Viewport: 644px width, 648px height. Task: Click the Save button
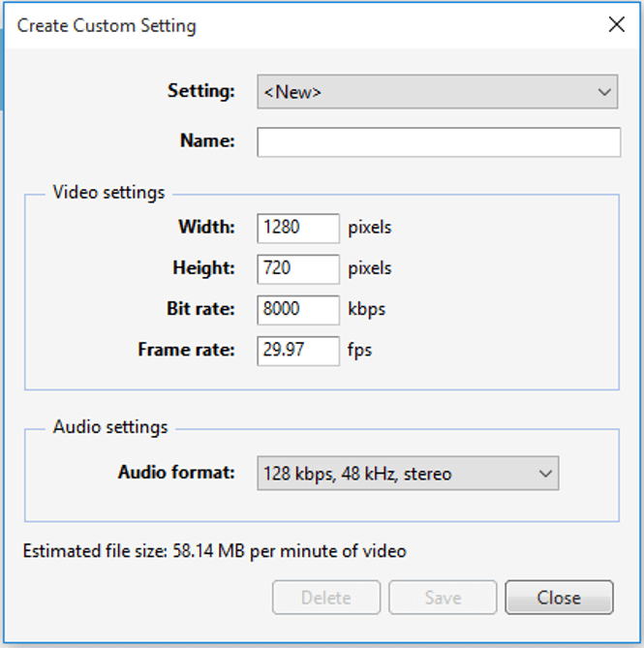443,598
